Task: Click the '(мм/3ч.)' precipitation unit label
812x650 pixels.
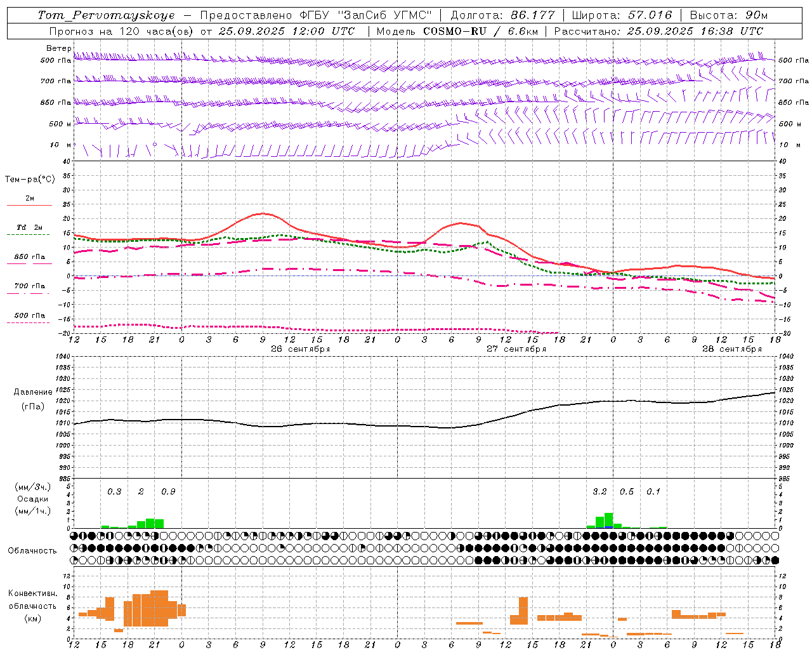Action: (x=32, y=487)
